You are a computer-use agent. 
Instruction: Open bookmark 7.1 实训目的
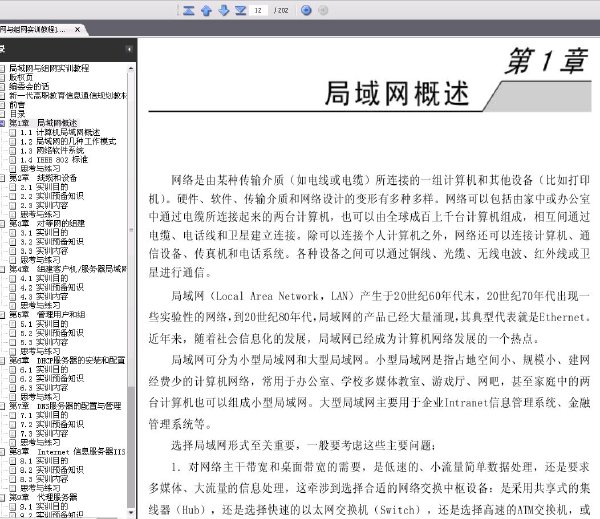pyautogui.click(x=44, y=415)
